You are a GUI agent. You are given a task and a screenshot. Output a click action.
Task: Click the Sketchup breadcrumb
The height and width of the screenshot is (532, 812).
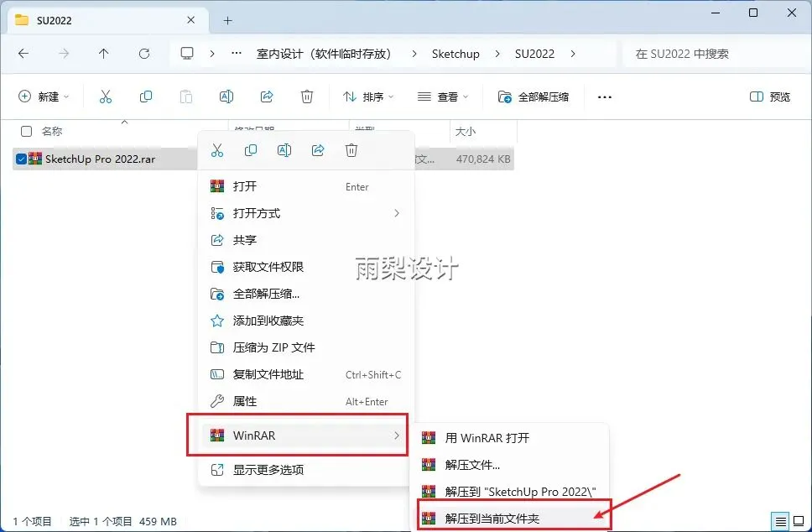tap(455, 54)
